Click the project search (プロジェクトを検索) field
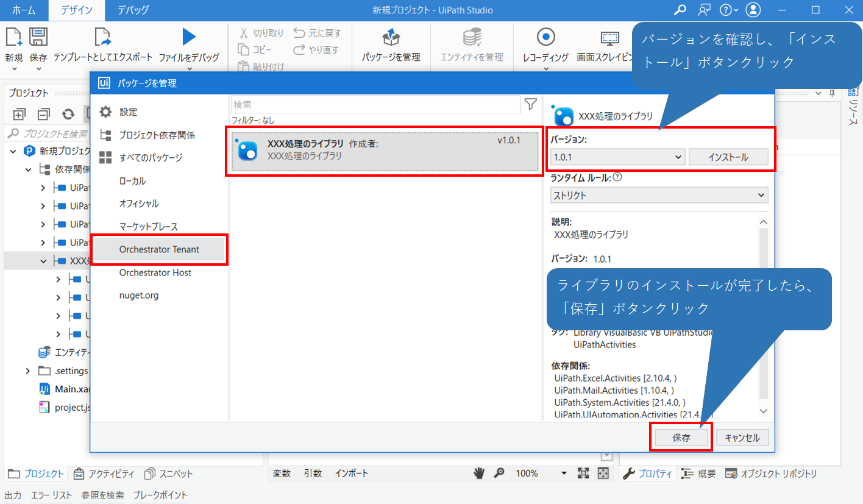Image resolution: width=863 pixels, height=504 pixels. pyautogui.click(x=49, y=133)
